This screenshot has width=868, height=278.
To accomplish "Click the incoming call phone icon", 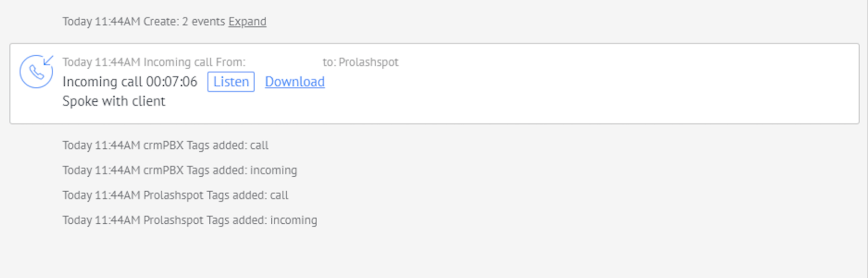I will point(36,72).
